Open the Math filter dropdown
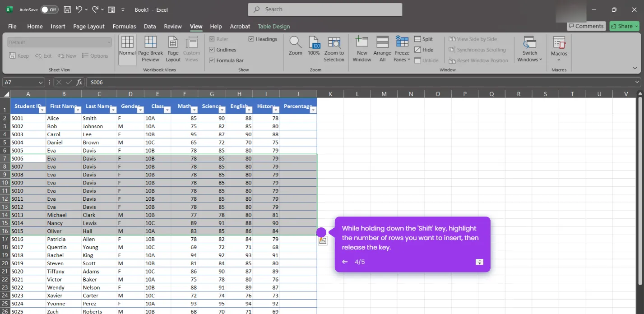 pos(194,110)
